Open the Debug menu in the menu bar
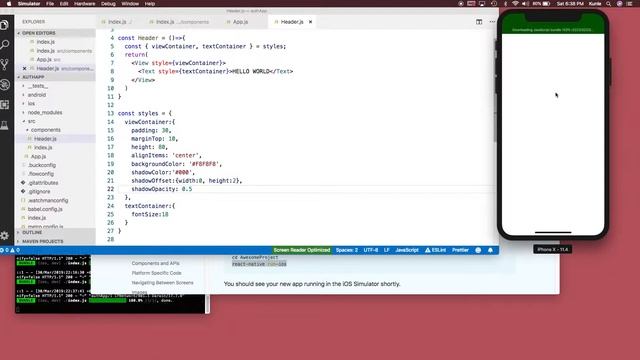 [108, 4]
